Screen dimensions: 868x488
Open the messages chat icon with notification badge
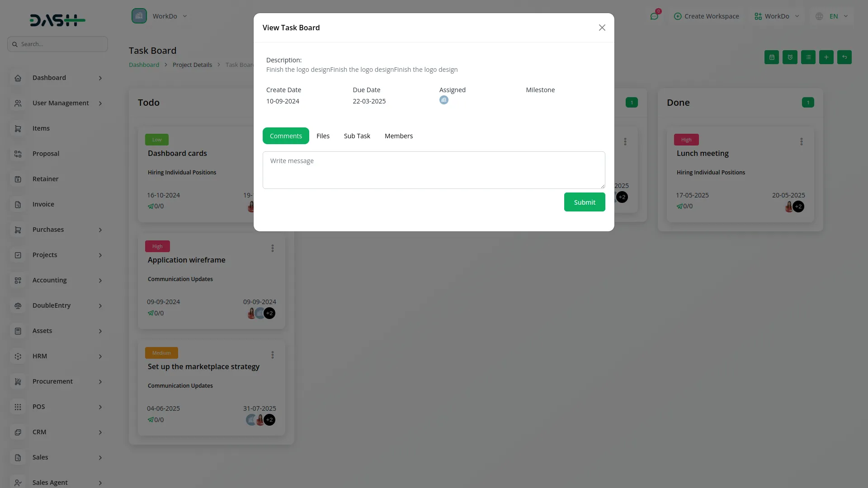click(x=654, y=16)
